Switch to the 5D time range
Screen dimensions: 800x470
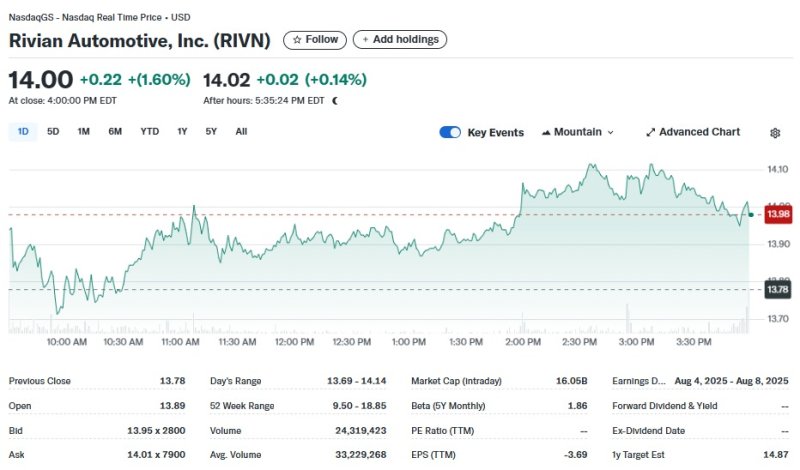pos(53,132)
